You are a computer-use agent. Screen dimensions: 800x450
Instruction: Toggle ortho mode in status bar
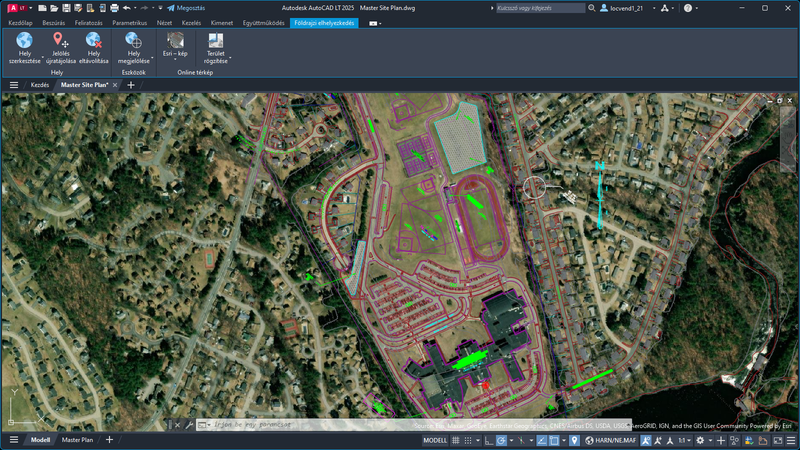[489, 440]
